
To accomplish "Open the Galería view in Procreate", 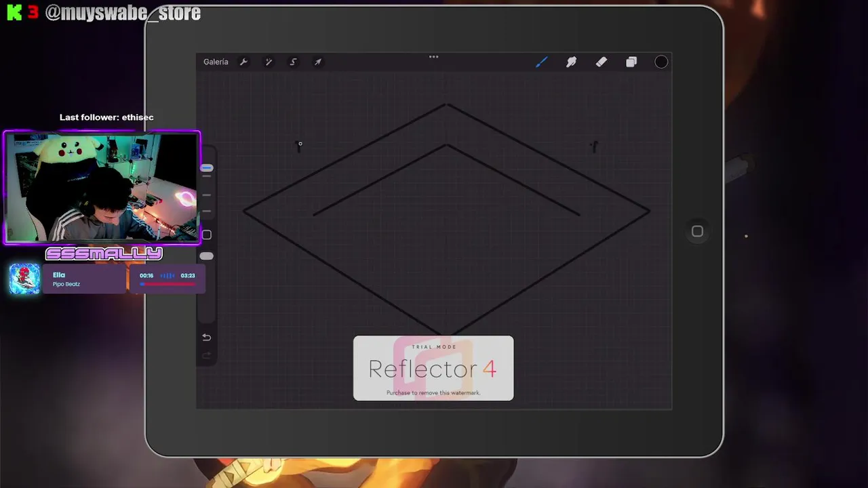I will click(216, 62).
